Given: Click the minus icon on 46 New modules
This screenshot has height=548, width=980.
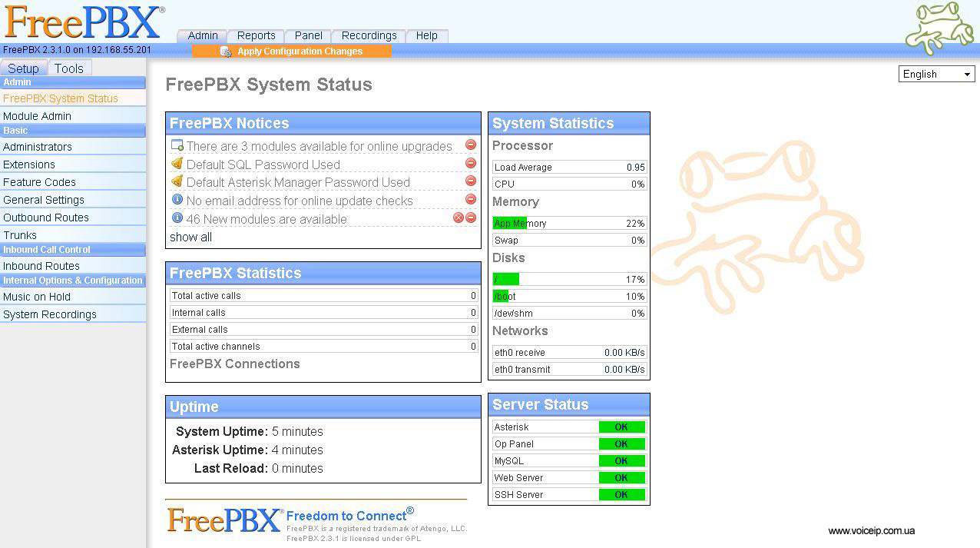Looking at the screenshot, I should click(471, 218).
